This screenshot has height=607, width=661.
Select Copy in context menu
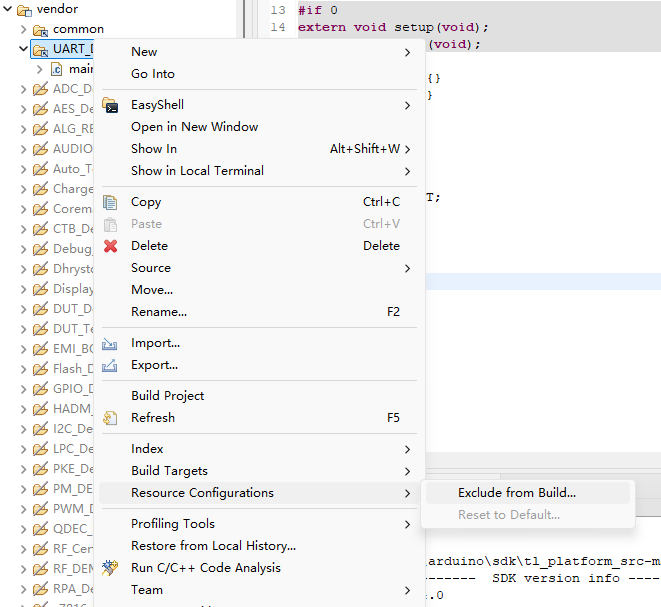click(x=259, y=202)
